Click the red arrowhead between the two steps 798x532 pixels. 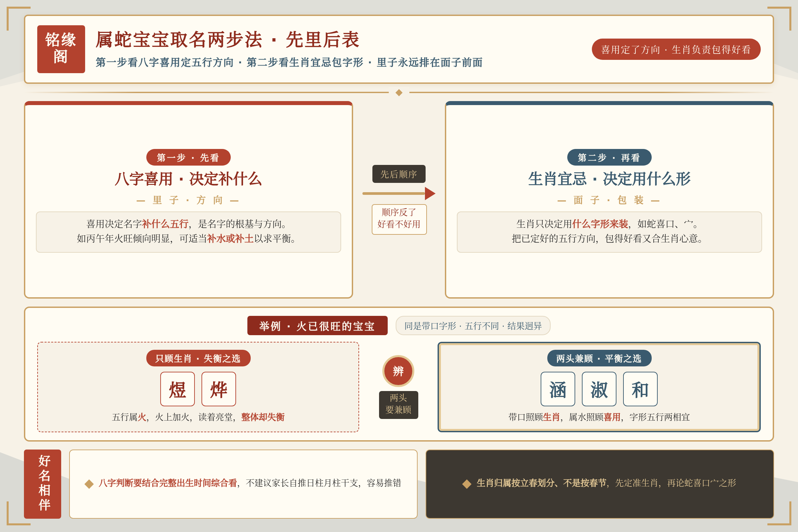point(430,194)
